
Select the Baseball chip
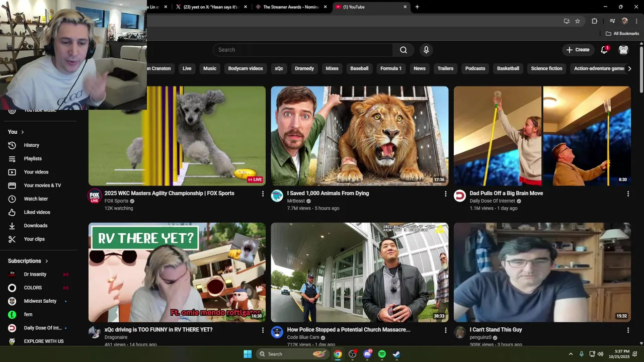tap(359, 68)
